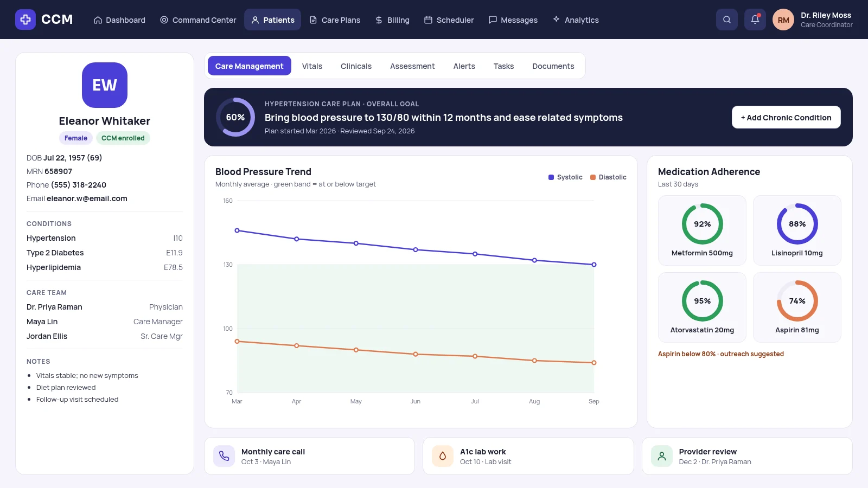Click the person icon on Provider review

pos(662,456)
